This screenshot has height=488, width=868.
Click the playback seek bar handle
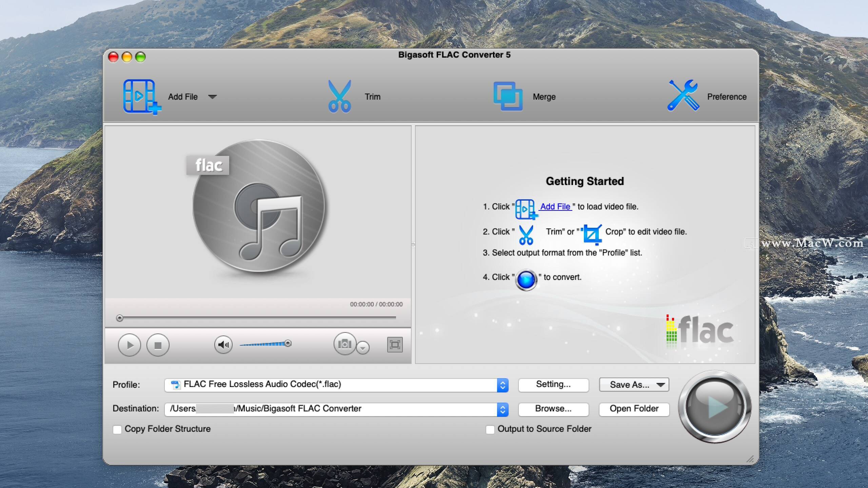pos(119,318)
